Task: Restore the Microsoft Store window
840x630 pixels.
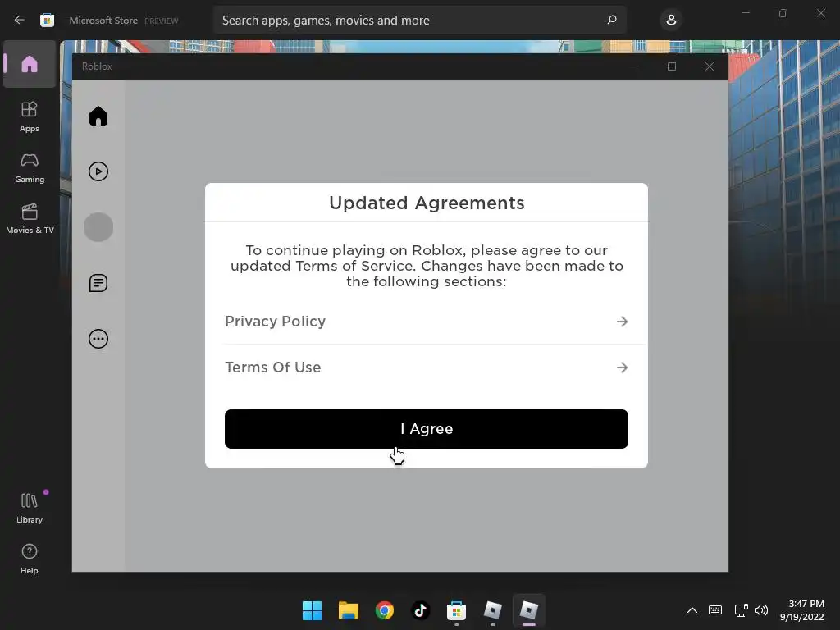Action: coord(783,13)
